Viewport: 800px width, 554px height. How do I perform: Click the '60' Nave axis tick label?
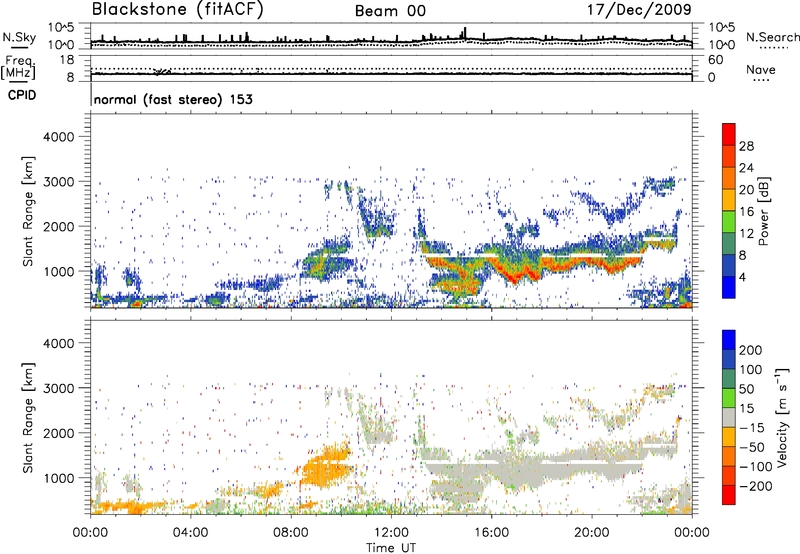(715, 60)
